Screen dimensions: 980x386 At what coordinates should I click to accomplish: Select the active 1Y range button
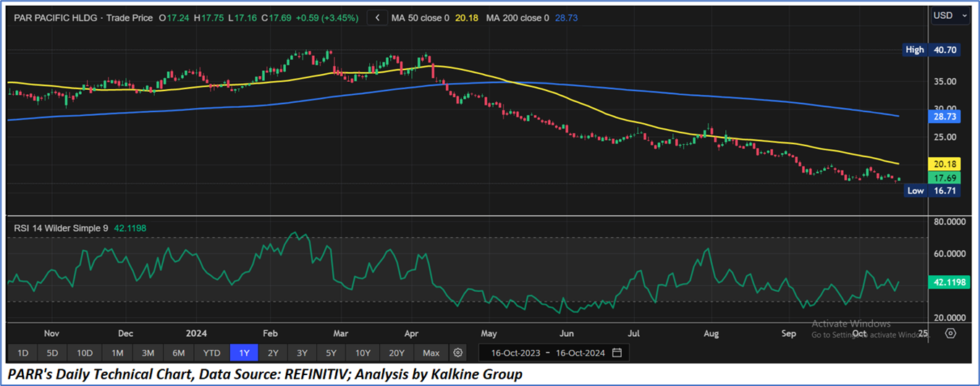click(x=243, y=353)
